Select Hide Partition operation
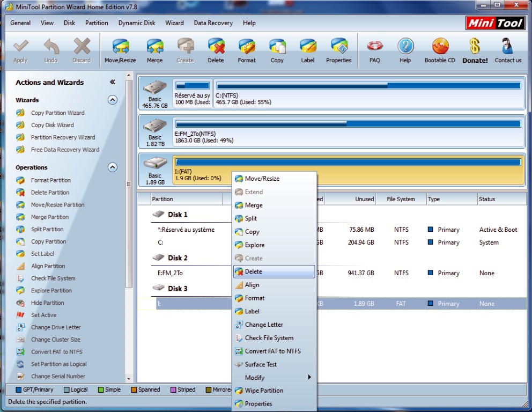Screen dimensions: 532x412 click(x=48, y=303)
